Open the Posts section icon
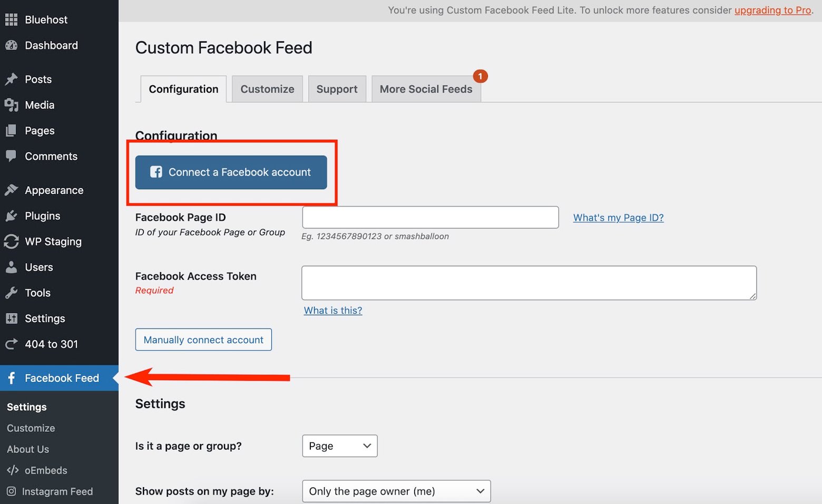The height and width of the screenshot is (504, 822). tap(12, 79)
